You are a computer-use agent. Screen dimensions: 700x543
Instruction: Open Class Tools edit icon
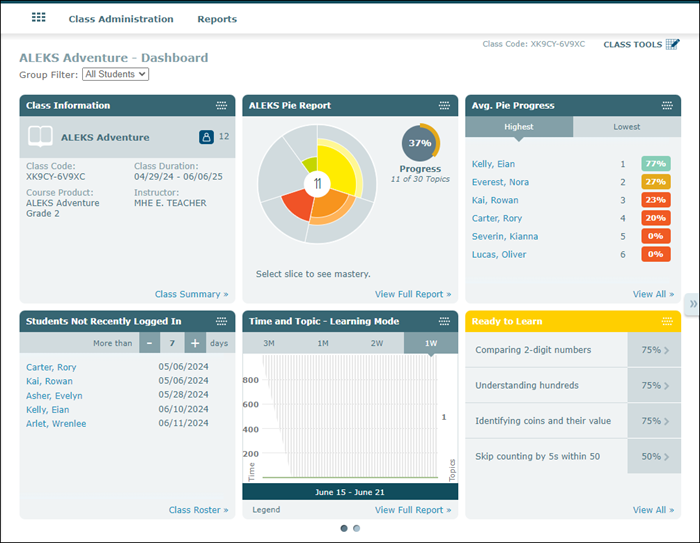point(672,44)
